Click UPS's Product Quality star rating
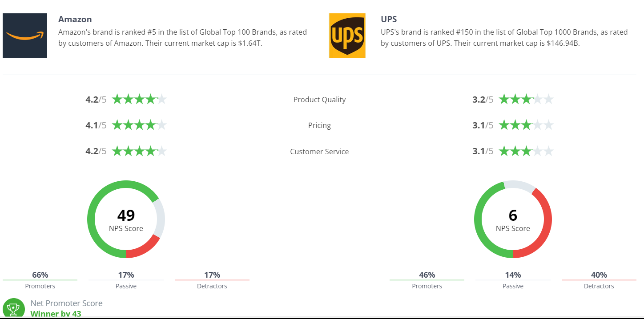This screenshot has width=644, height=319. [526, 99]
